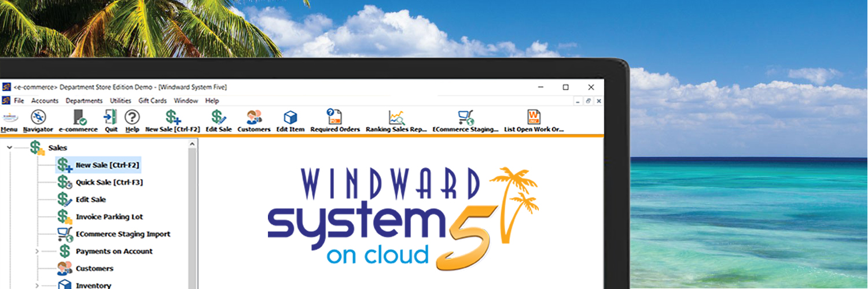Click the Customers people icon in tree
868x289 pixels.
click(x=65, y=269)
